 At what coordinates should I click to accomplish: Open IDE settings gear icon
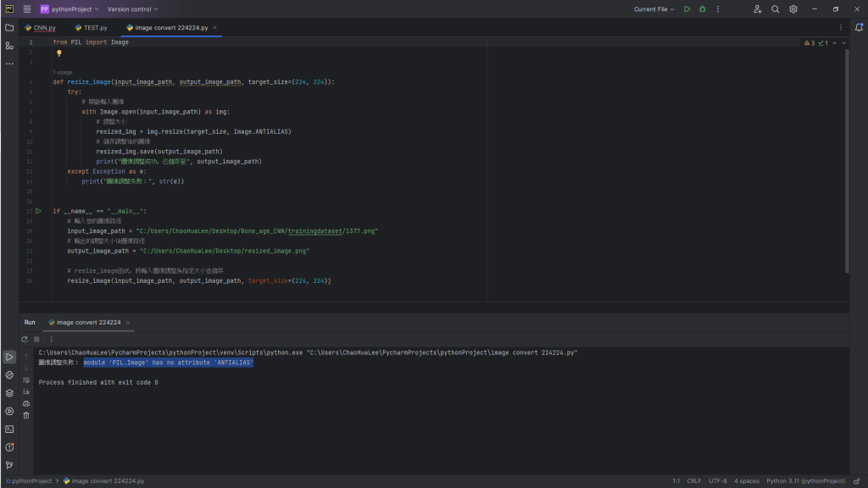(793, 9)
